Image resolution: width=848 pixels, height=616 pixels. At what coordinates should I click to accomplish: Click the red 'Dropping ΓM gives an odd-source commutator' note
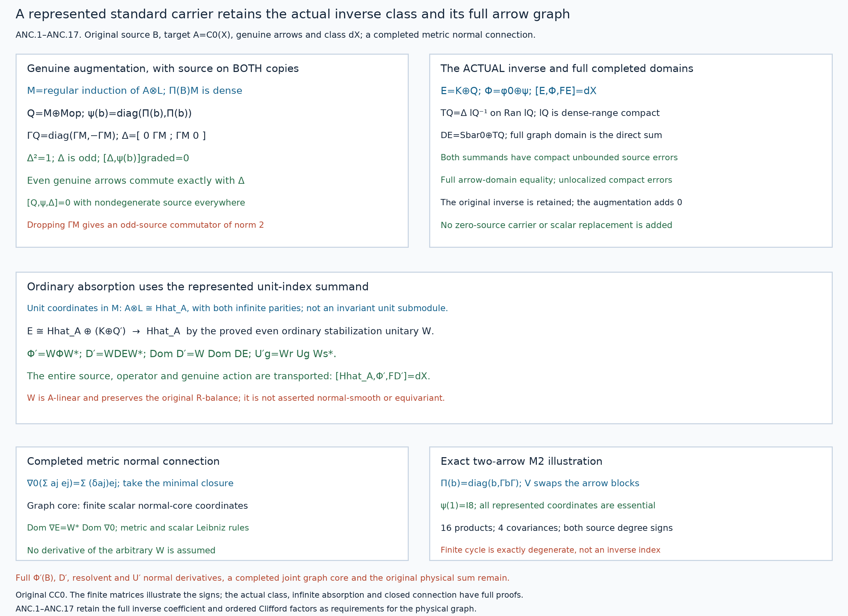(x=145, y=225)
